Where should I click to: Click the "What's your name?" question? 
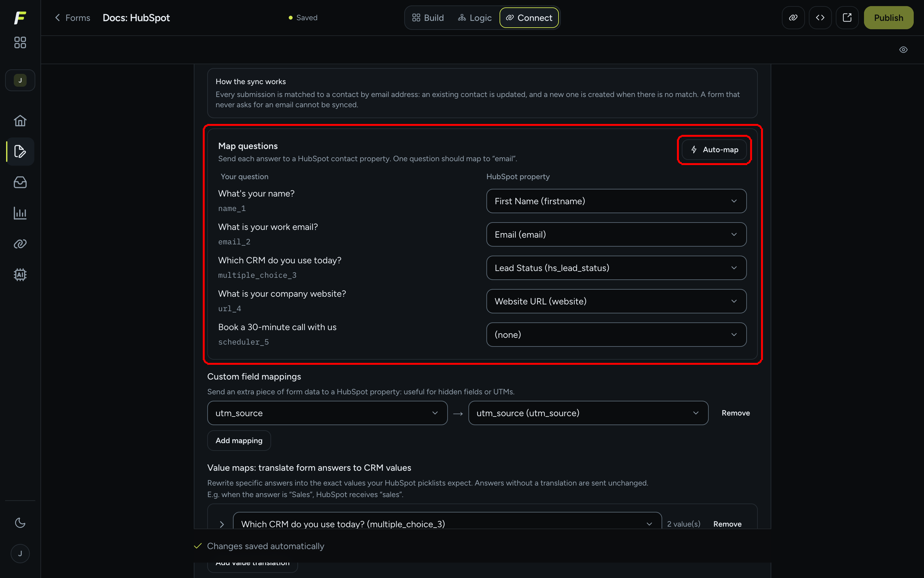tap(256, 193)
